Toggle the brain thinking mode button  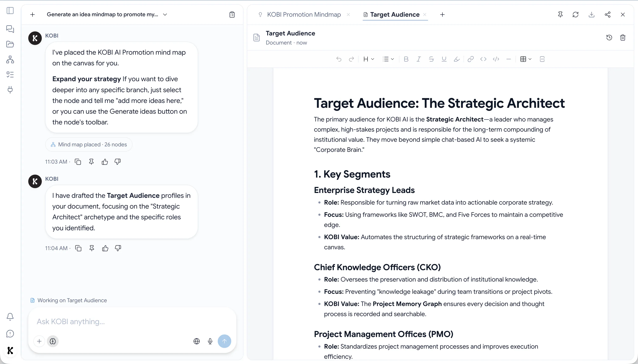(53, 341)
